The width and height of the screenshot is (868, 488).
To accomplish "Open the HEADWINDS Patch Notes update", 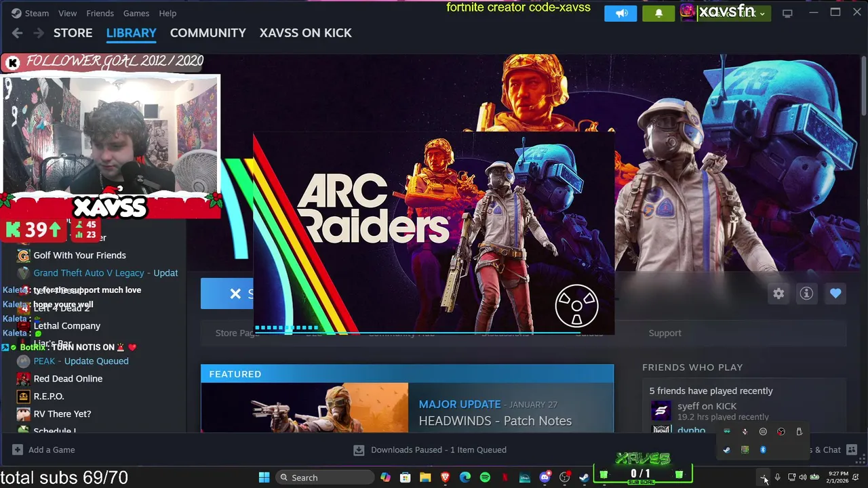I will pyautogui.click(x=495, y=421).
